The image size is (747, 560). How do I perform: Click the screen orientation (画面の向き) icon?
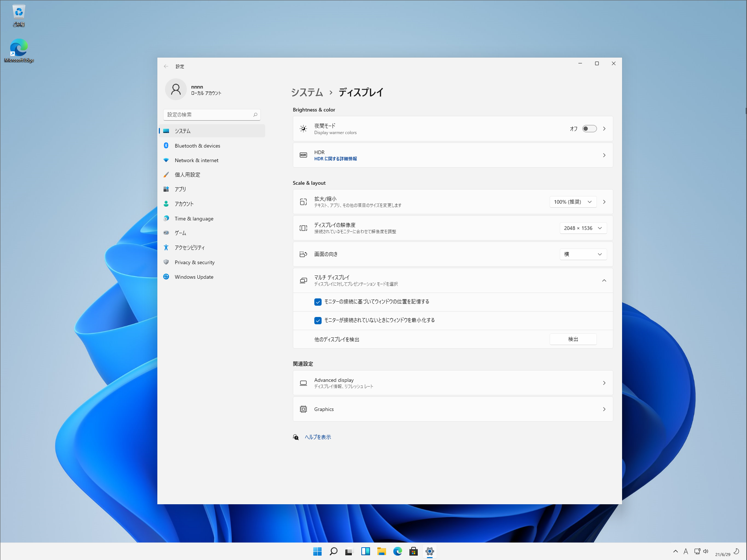click(x=303, y=254)
